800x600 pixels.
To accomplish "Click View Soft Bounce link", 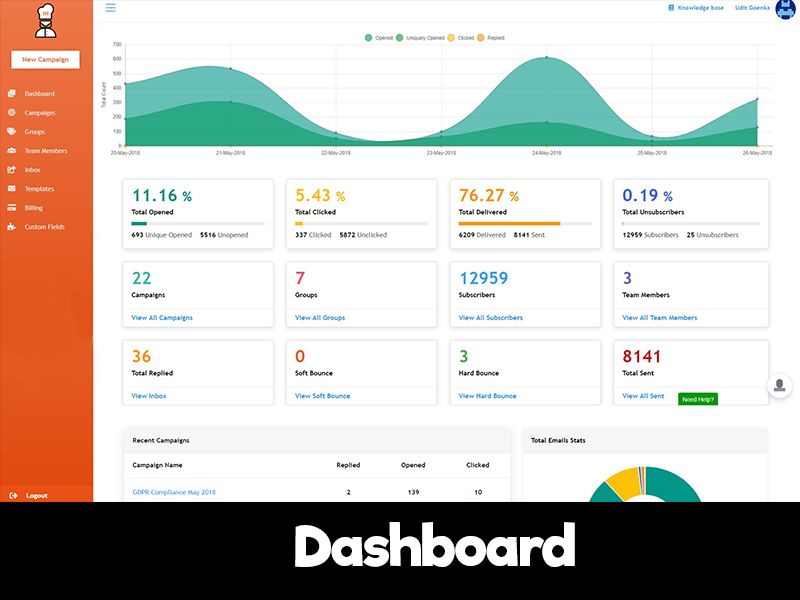I will tap(322, 395).
